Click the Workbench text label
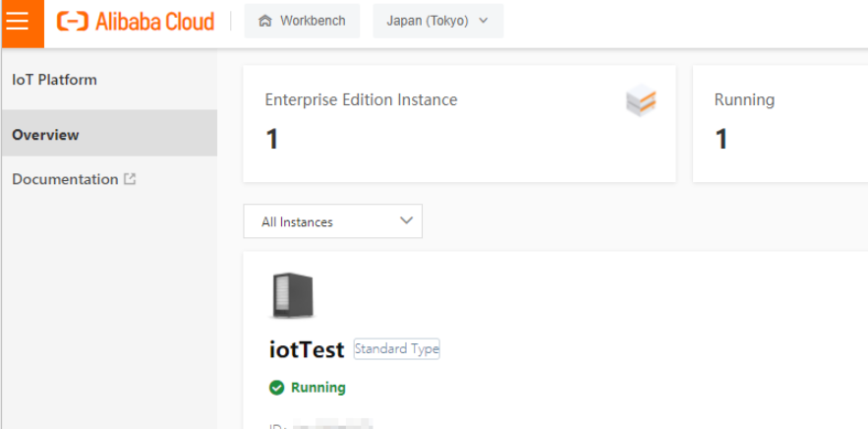 313,21
